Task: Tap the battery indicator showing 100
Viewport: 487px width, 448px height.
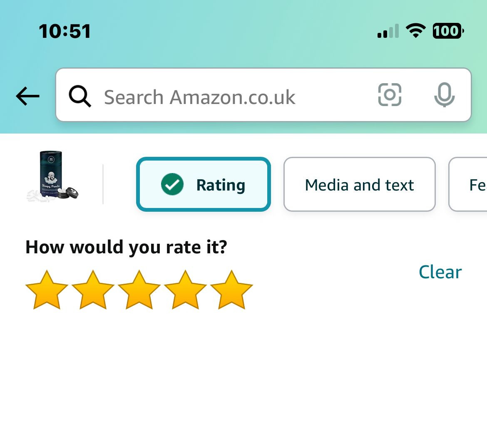Action: point(448,31)
